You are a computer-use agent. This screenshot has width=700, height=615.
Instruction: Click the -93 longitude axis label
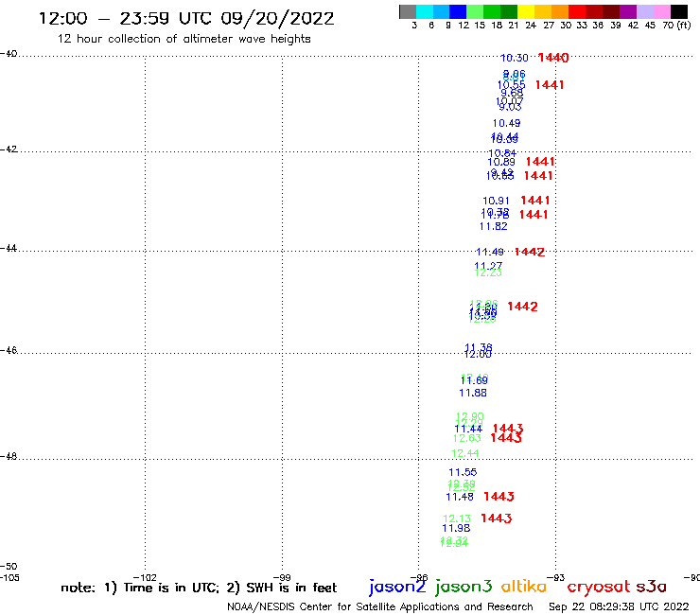[x=556, y=578]
